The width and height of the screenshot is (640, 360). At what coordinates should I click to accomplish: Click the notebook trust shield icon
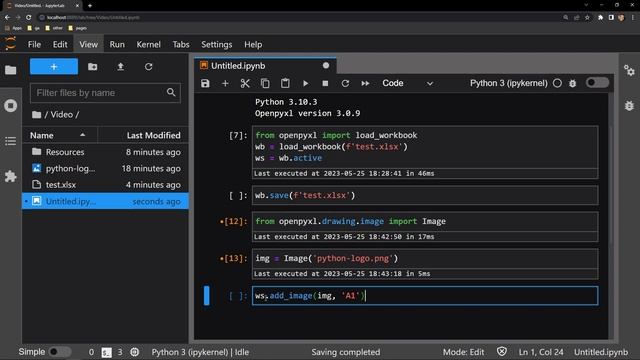click(502, 352)
